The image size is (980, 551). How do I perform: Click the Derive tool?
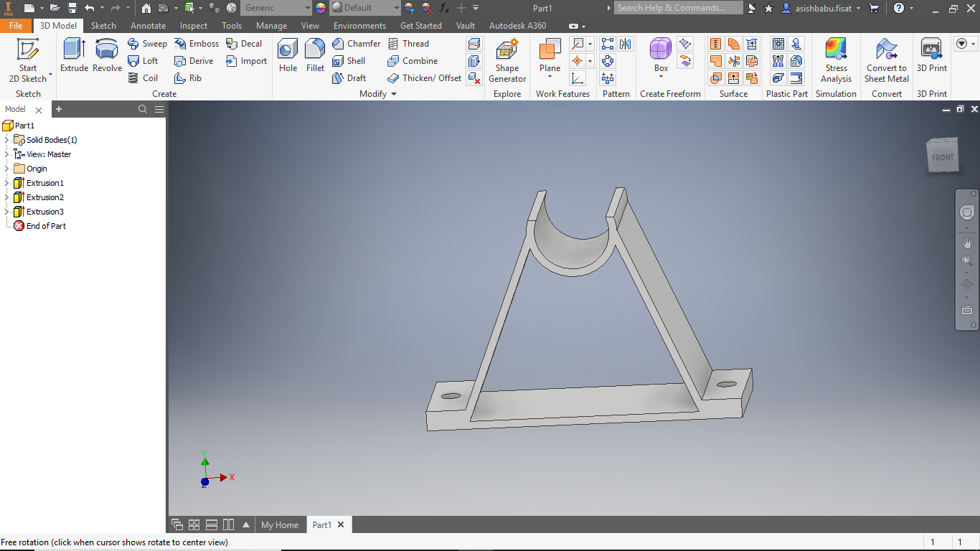[194, 61]
